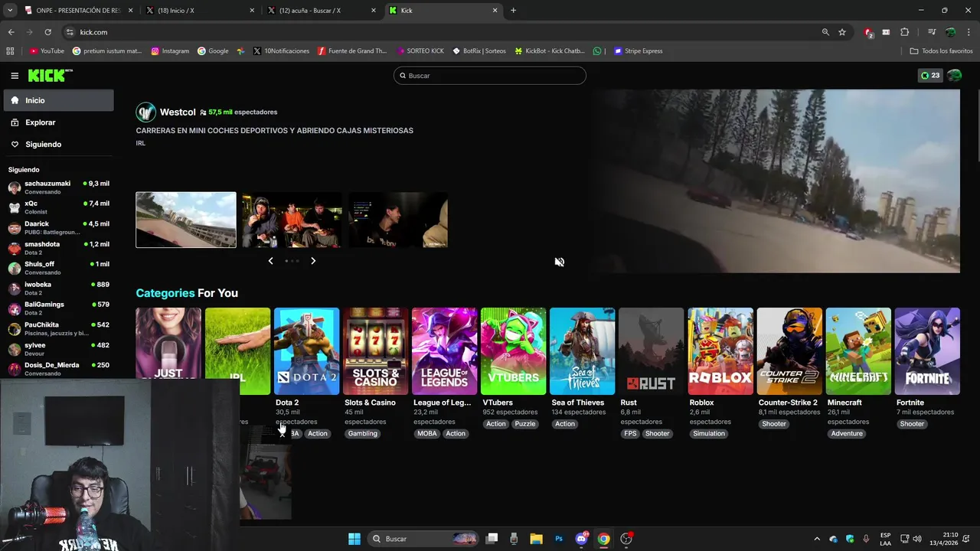Open the hamburger sidebar menu
Screen dimensions: 980x551
point(15,76)
